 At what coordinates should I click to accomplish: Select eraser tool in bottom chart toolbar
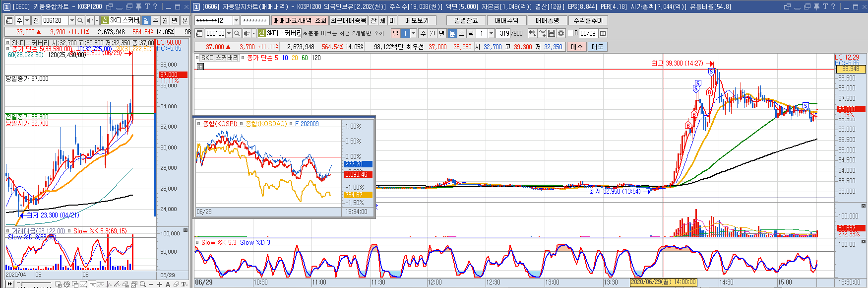176,284
